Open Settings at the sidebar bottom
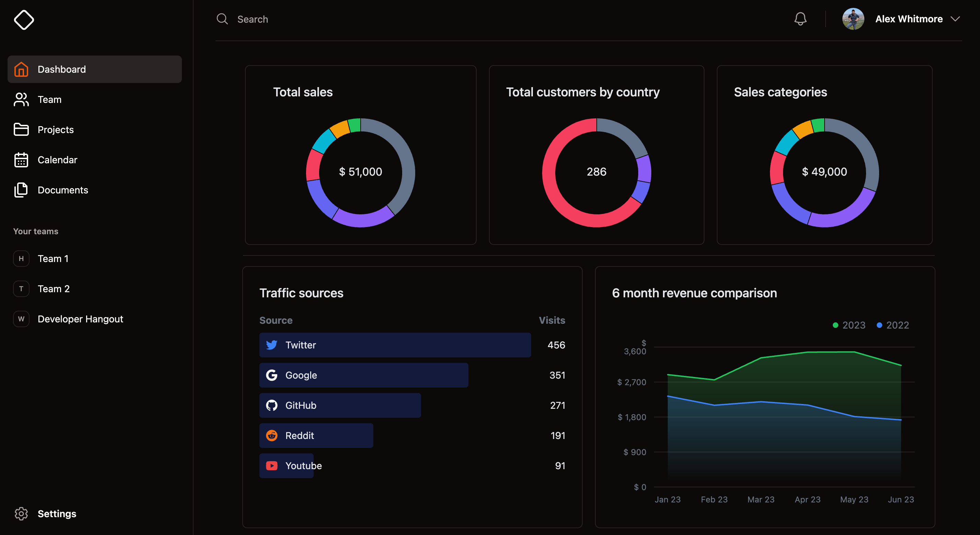 coord(56,513)
